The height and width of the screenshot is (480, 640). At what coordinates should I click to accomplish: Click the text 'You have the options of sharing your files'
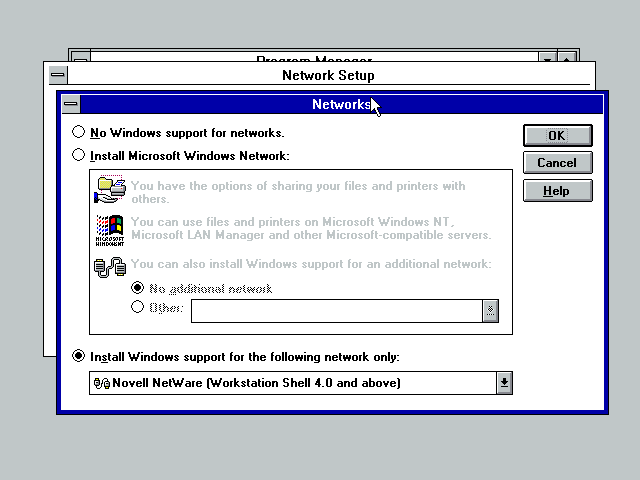pyautogui.click(x=252, y=186)
